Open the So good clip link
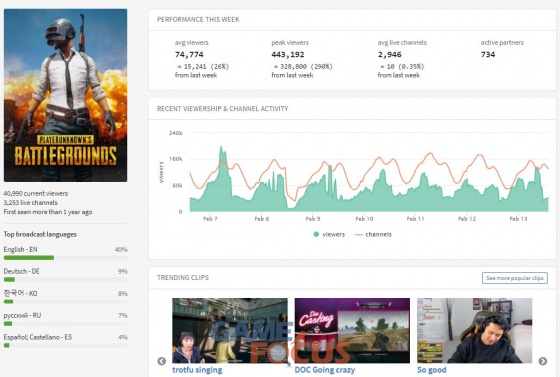The width and height of the screenshot is (560, 377). [x=431, y=370]
